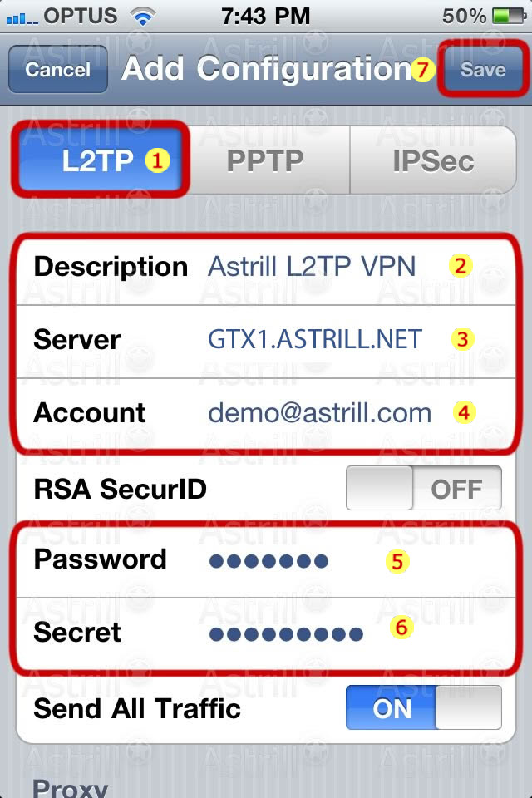Screen dimensions: 532x798
Task: Tap the battery icon in status bar
Action: (x=509, y=16)
